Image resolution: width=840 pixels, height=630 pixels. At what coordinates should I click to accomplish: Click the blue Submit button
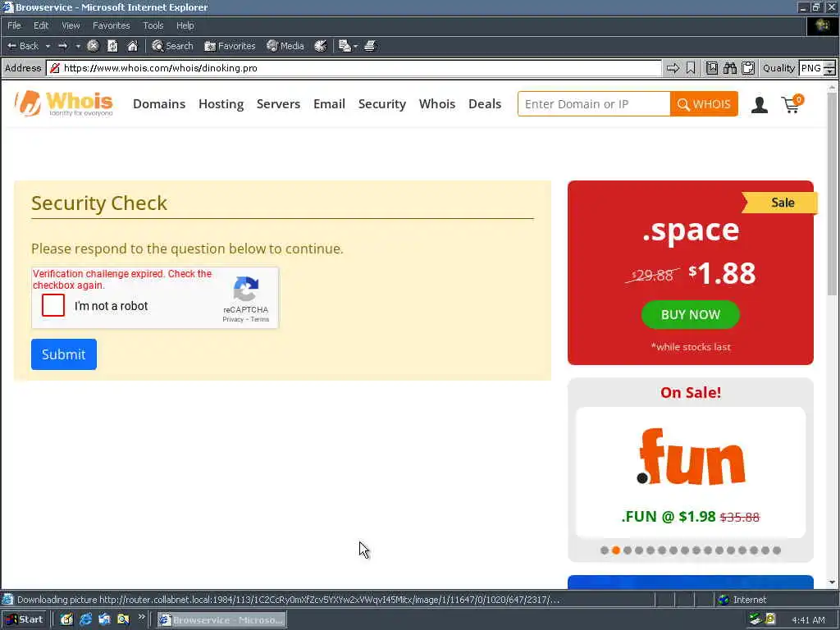64,354
